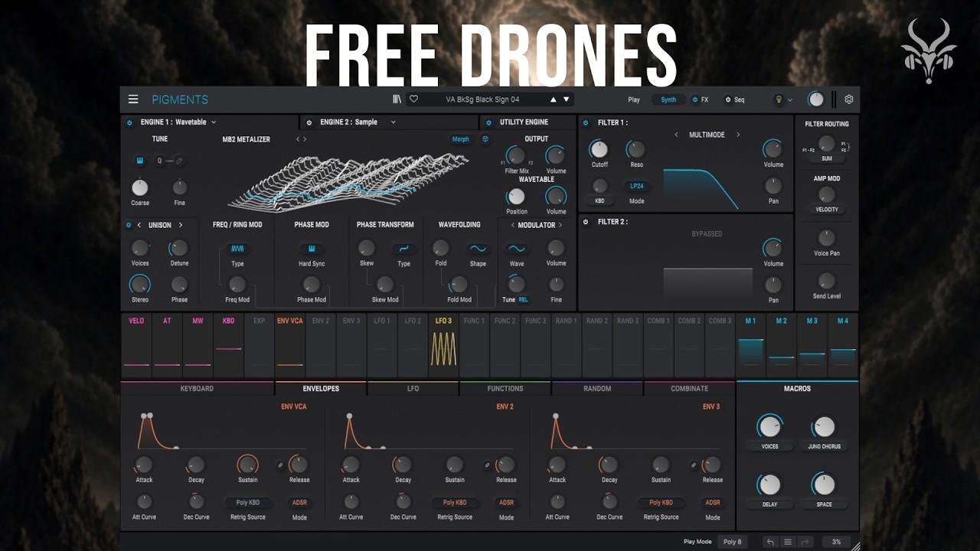Click the keyboard tuning icon under Tune
The width and height of the screenshot is (980, 551).
[x=139, y=161]
